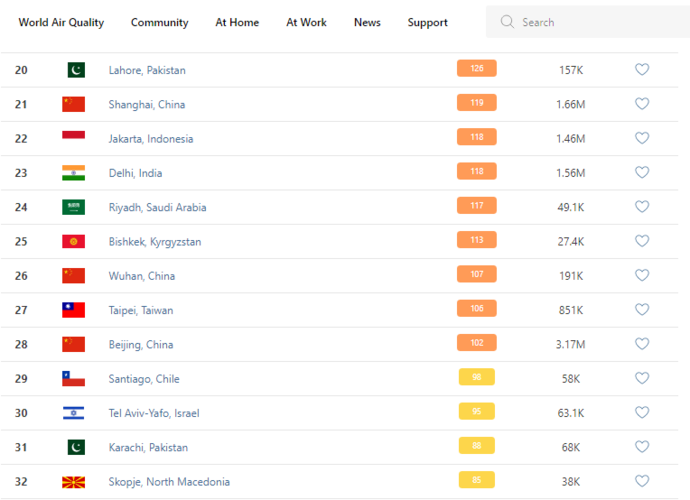The height and width of the screenshot is (500, 690).
Task: Click the Saudi Arabia flag icon
Action: pos(74,207)
